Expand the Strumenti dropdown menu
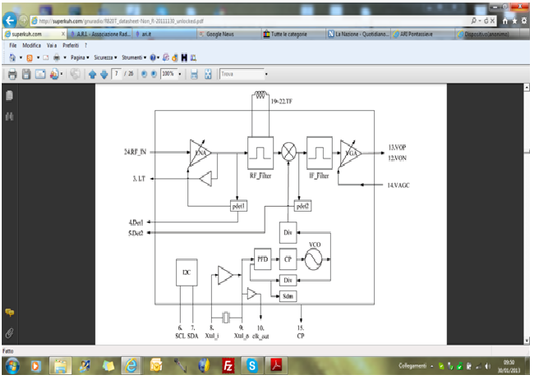Image resolution: width=552 pixels, height=379 pixels. (x=134, y=57)
